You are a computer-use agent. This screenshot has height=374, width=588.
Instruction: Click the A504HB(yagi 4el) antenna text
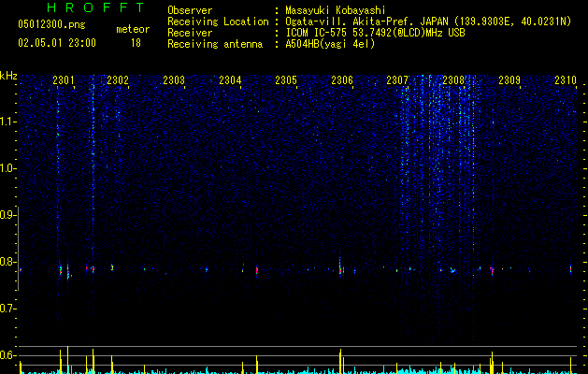point(330,44)
